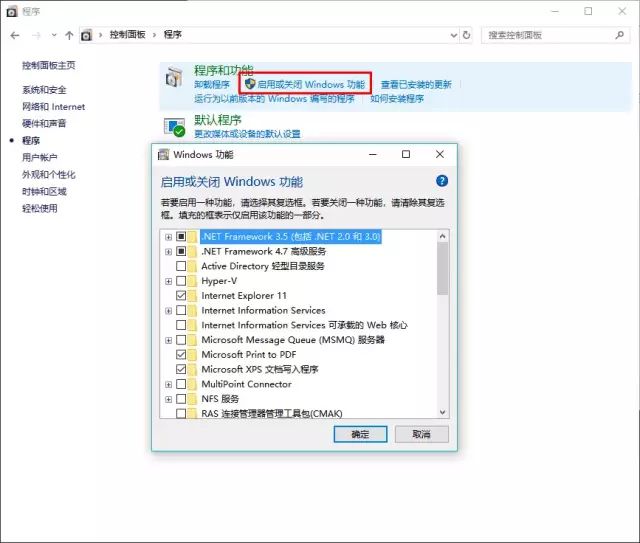The width and height of the screenshot is (640, 543).
Task: Click the Control Panel icon in address bar
Action: click(x=86, y=36)
